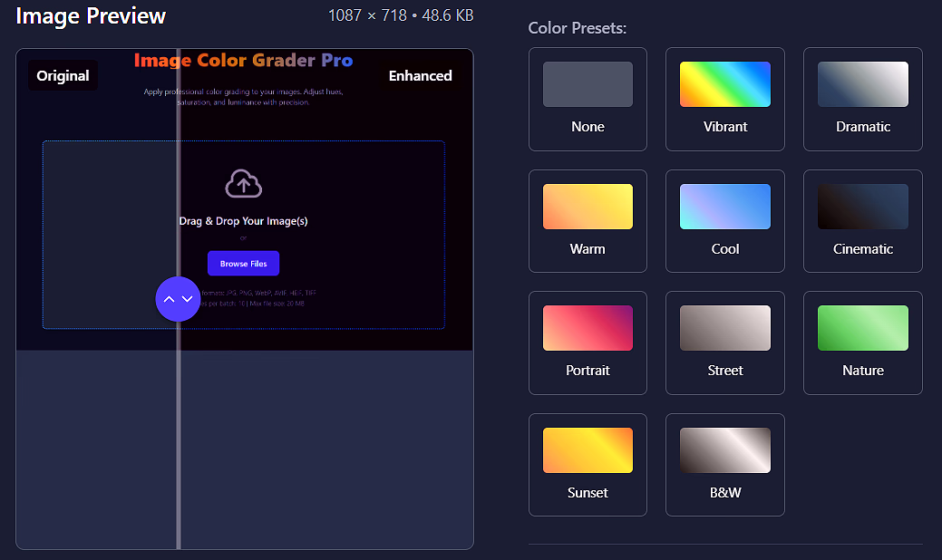Image resolution: width=942 pixels, height=560 pixels.
Task: Select the Dramatic preset
Action: coord(862,99)
